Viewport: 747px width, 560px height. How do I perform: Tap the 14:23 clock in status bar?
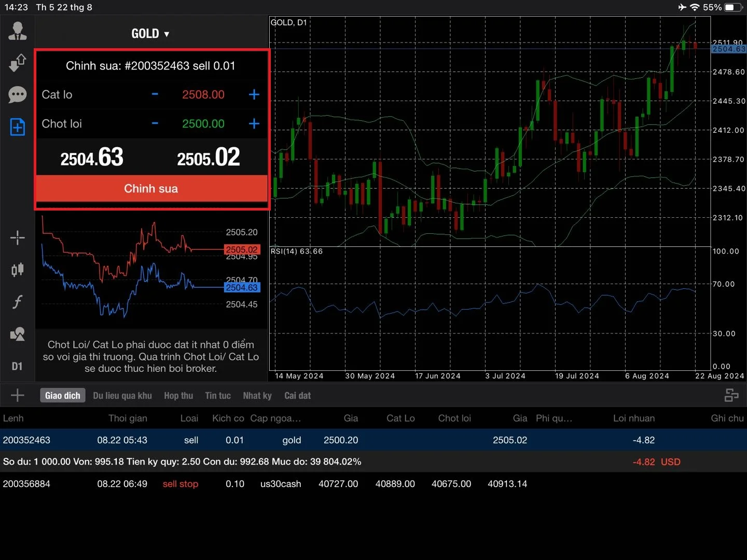(16, 7)
